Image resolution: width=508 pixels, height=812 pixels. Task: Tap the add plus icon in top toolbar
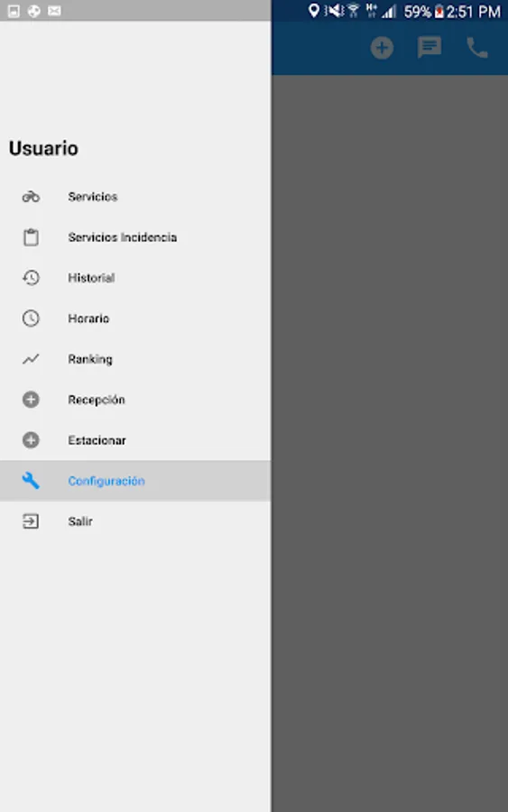pyautogui.click(x=383, y=48)
